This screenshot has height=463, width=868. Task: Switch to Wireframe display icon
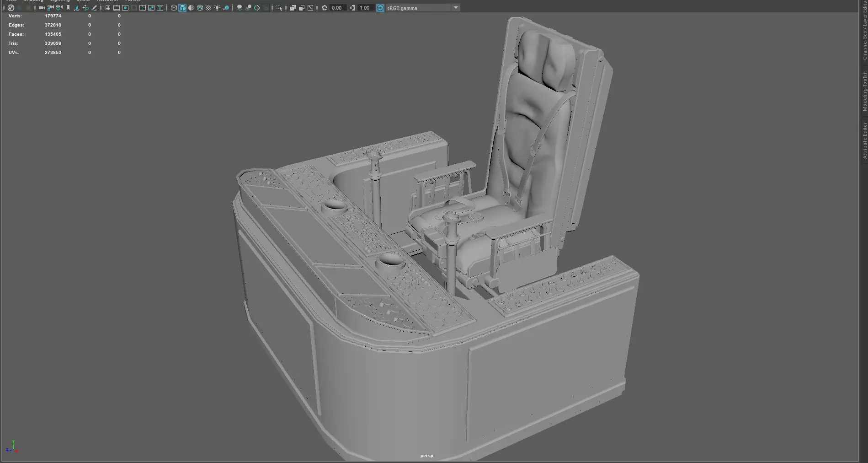(174, 8)
